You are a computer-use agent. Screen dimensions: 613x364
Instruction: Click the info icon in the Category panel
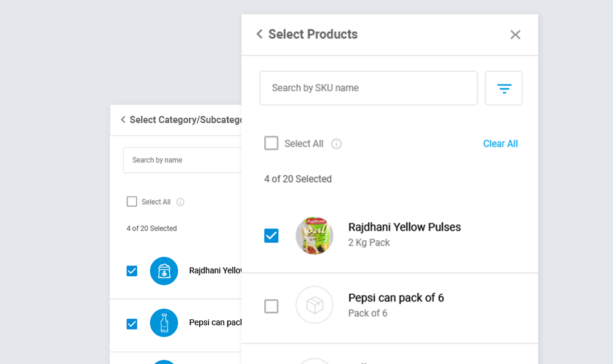coord(180,202)
